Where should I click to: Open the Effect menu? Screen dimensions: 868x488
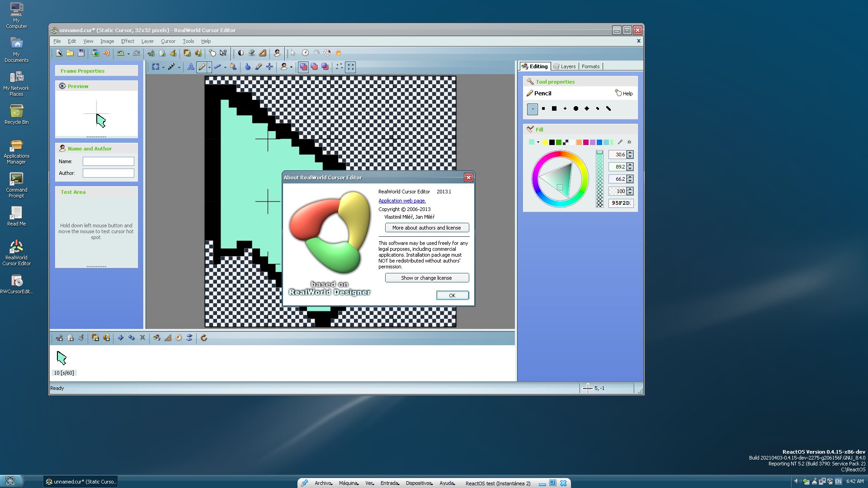(127, 41)
